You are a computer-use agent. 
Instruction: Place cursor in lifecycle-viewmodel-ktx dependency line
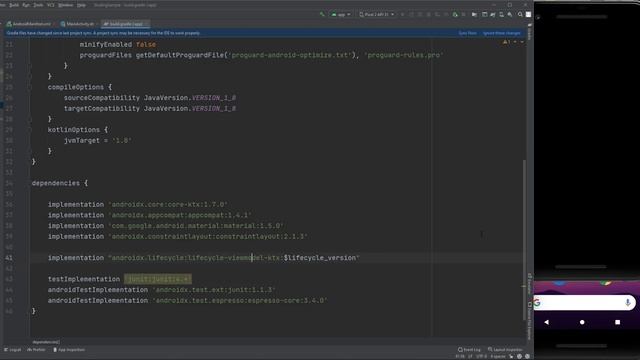(x=204, y=258)
